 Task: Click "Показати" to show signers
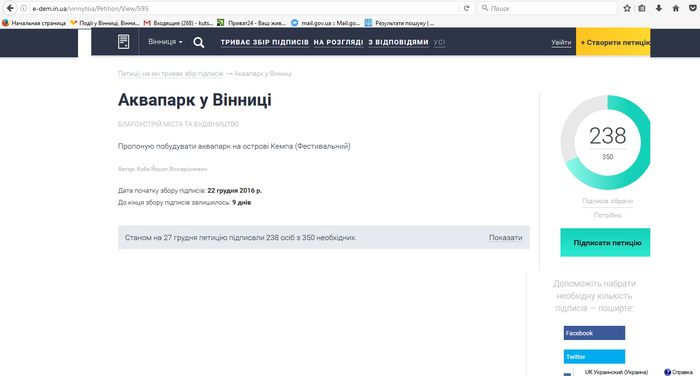pos(505,238)
